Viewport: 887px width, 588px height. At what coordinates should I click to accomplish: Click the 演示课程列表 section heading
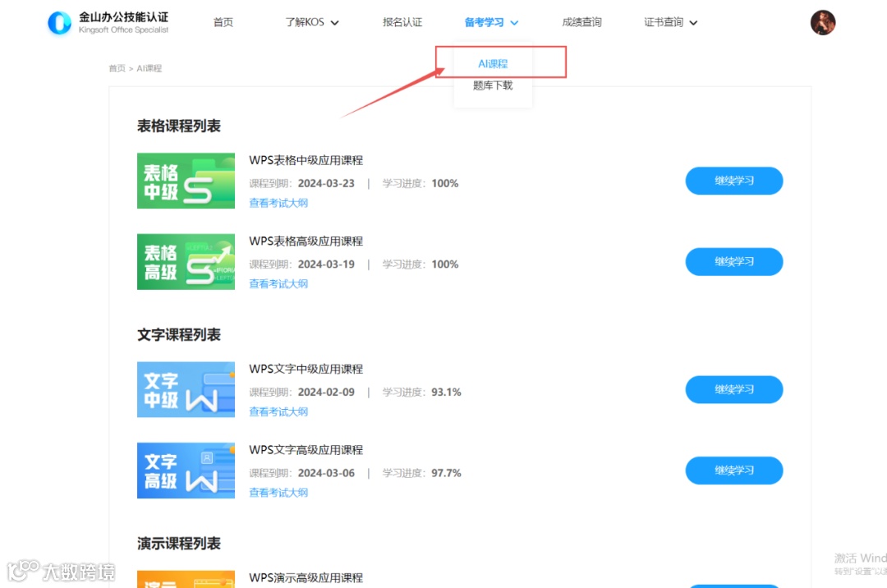click(179, 544)
